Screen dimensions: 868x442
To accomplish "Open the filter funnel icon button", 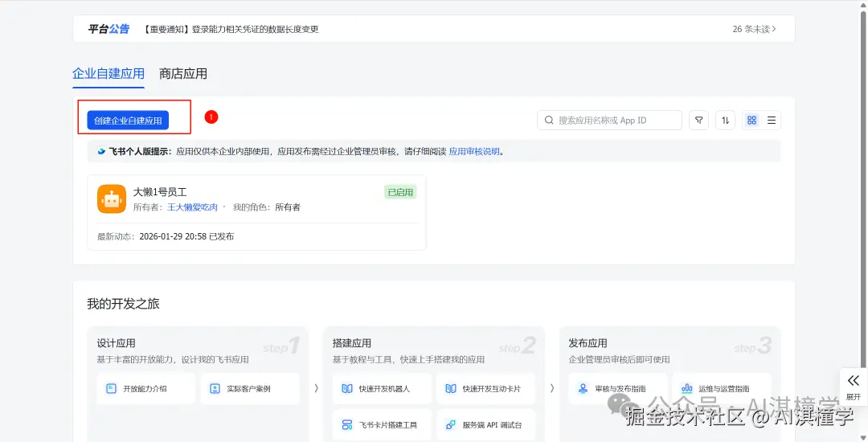I will (x=698, y=120).
